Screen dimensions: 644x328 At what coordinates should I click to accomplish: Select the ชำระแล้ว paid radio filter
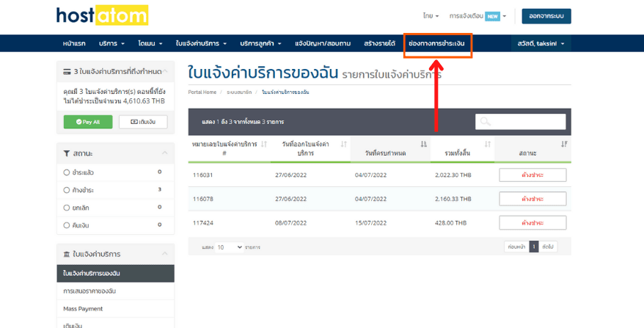point(67,172)
